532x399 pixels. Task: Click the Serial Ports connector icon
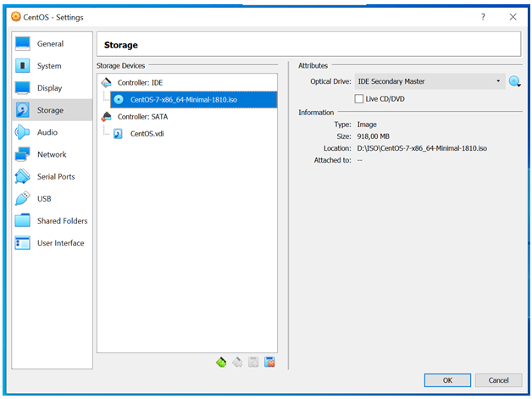coord(22,176)
